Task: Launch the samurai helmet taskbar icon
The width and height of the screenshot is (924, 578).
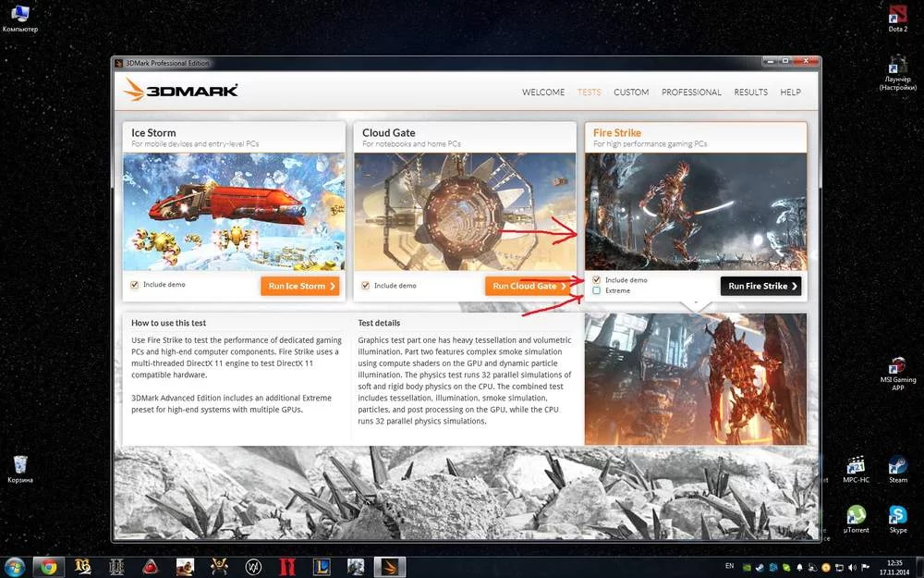Action: (x=219, y=568)
